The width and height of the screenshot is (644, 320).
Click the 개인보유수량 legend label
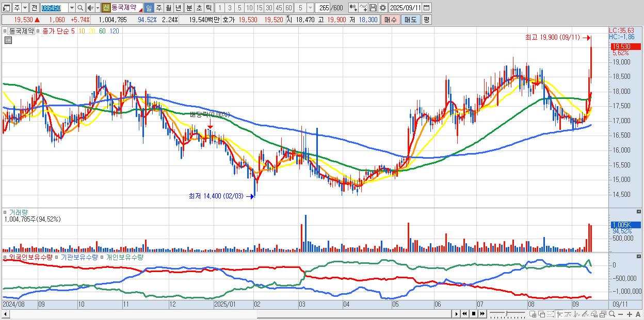coord(124,257)
